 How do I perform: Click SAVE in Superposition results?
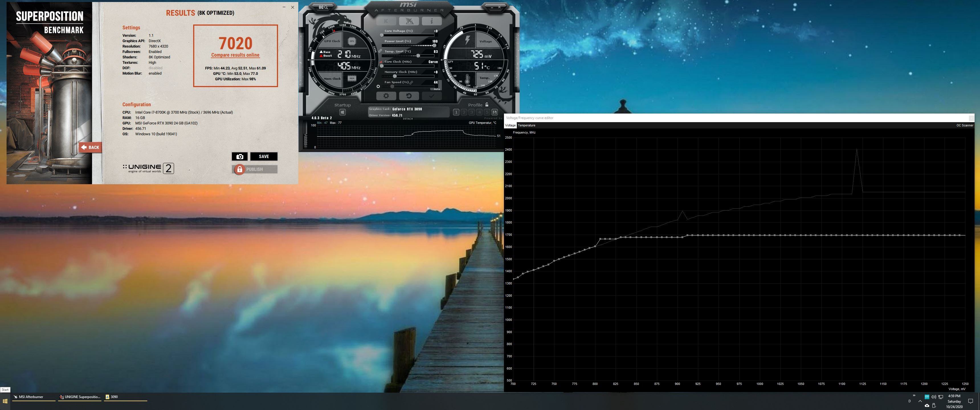[x=264, y=156]
